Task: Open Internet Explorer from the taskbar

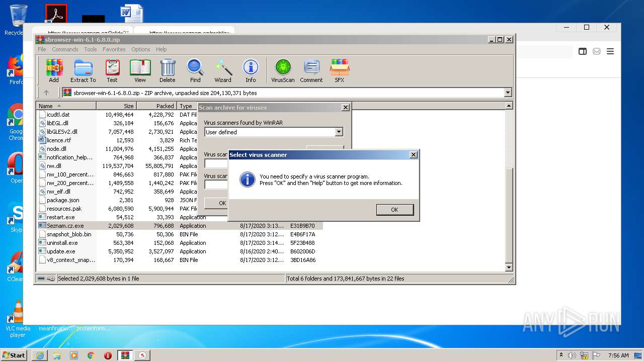Action: point(40,355)
